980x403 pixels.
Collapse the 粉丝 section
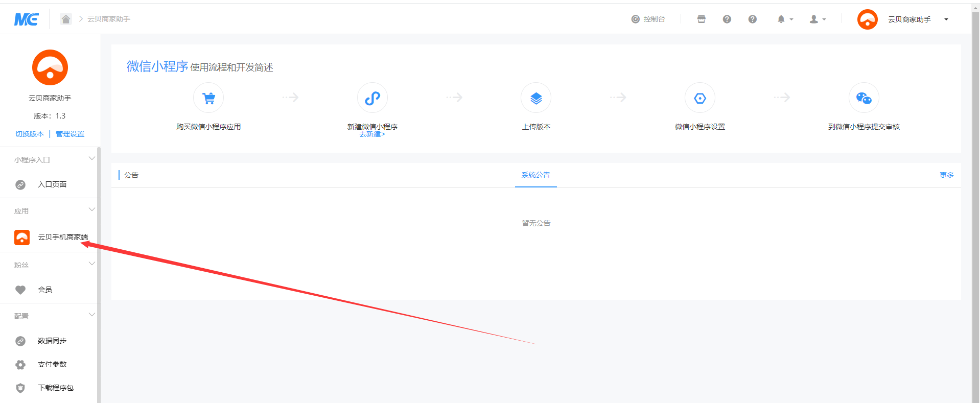(x=92, y=264)
